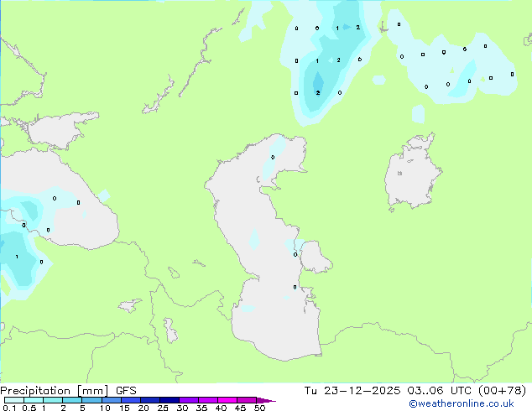The image size is (532, 411).
Task: Select the 2–5 mm legend swatch
Action: click(72, 400)
